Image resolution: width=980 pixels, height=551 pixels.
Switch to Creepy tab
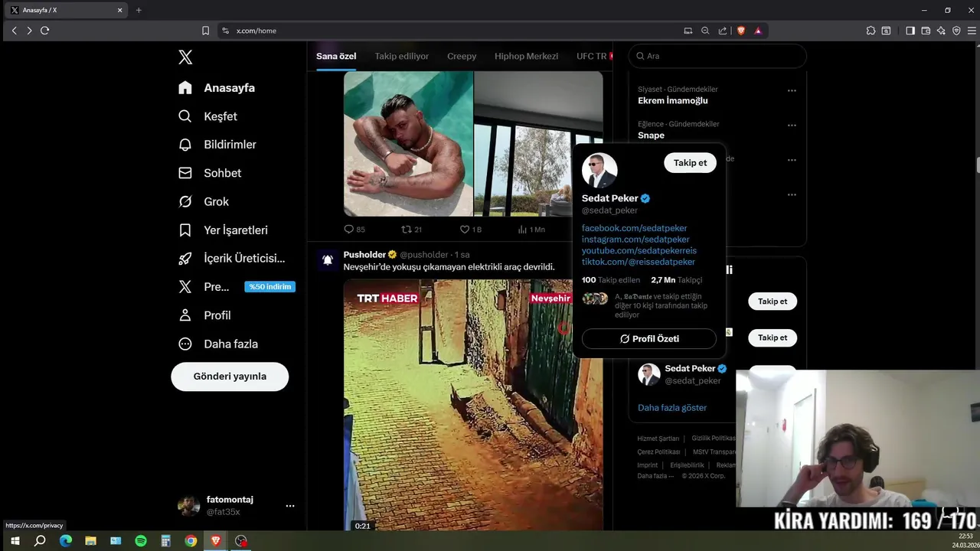(462, 56)
